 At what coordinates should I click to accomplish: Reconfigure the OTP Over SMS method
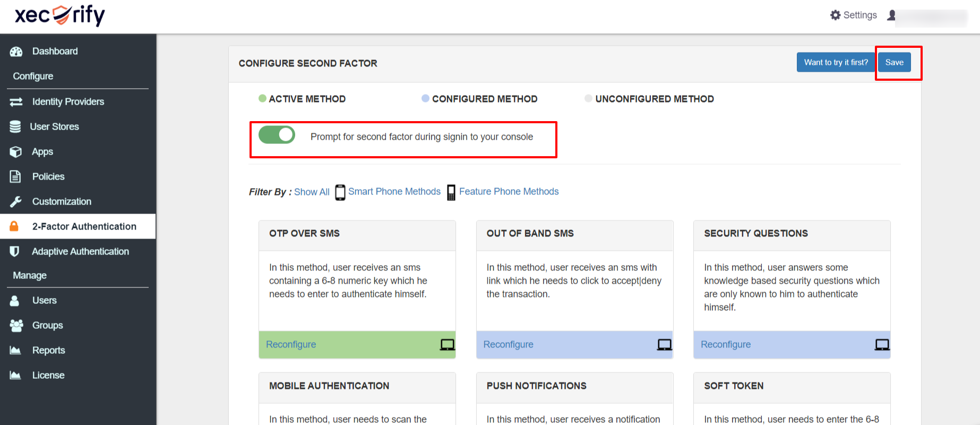point(291,344)
